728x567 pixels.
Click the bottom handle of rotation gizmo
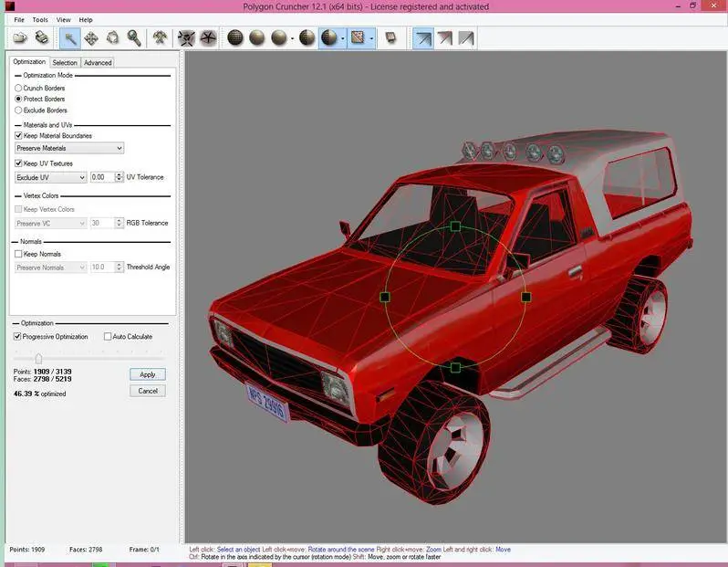455,368
